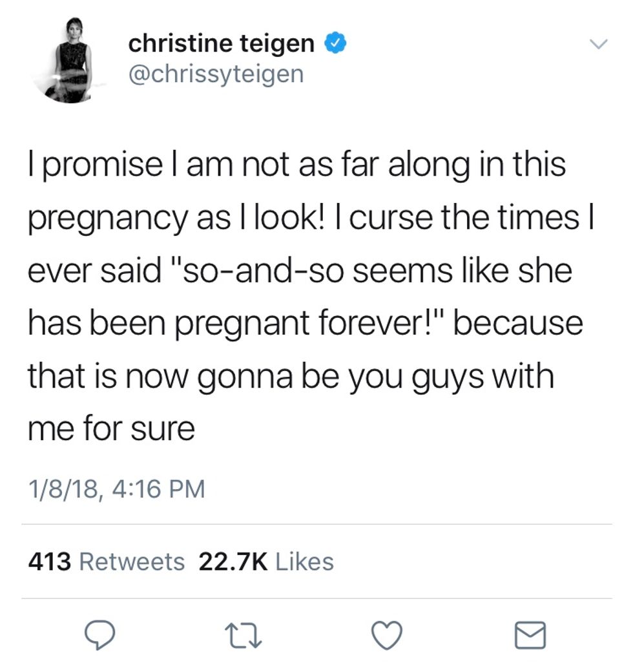
Task: View the "Likes" label list
Action: tap(304, 562)
